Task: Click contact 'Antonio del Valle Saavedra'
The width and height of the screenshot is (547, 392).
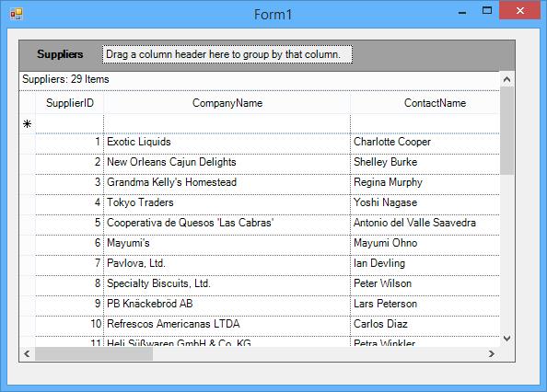Action: tap(425, 225)
